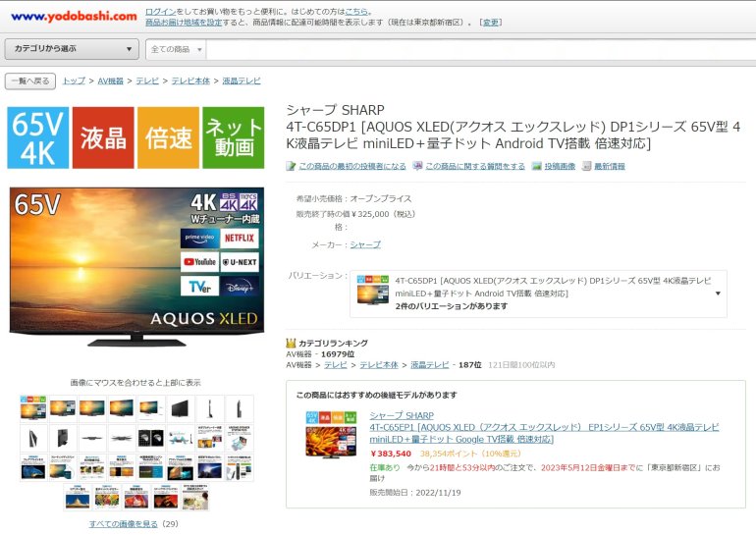This screenshot has width=756, height=535.
Task: Open the 投稿画像 link
Action: [x=560, y=166]
